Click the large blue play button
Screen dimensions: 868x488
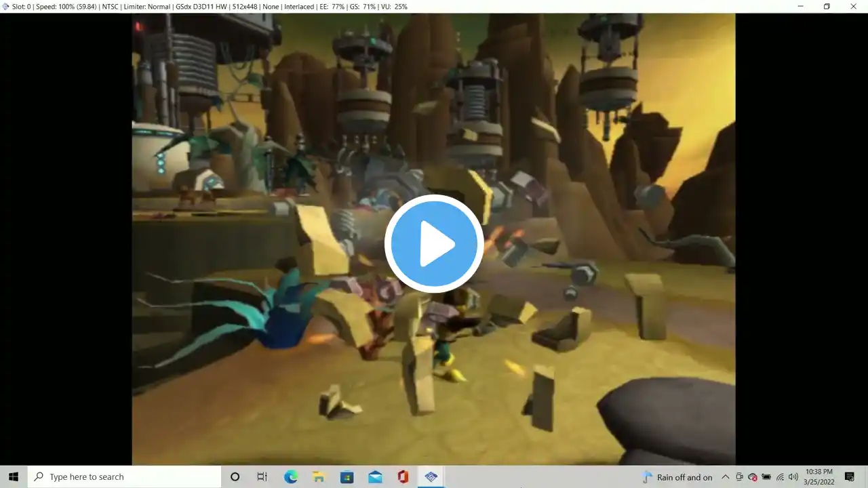[434, 244]
